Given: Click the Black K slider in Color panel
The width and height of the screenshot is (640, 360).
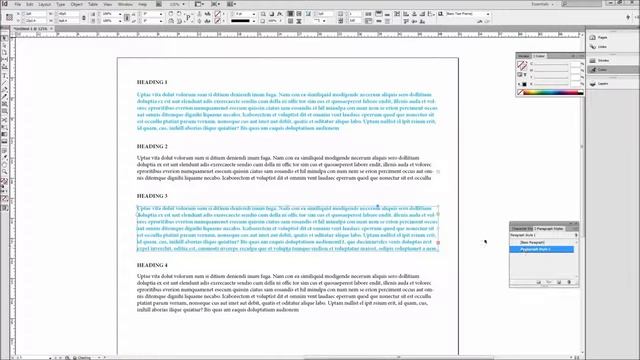Looking at the screenshot, I should 551,85.
